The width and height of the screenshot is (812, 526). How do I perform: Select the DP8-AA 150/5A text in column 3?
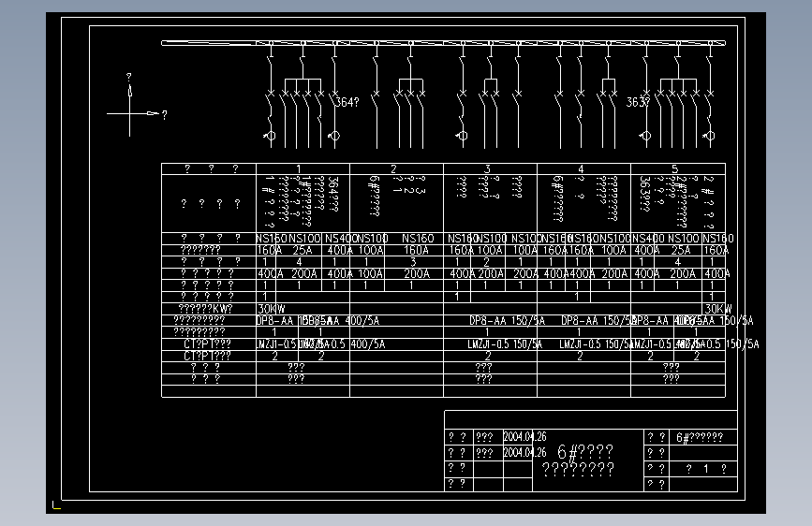[x=507, y=321]
